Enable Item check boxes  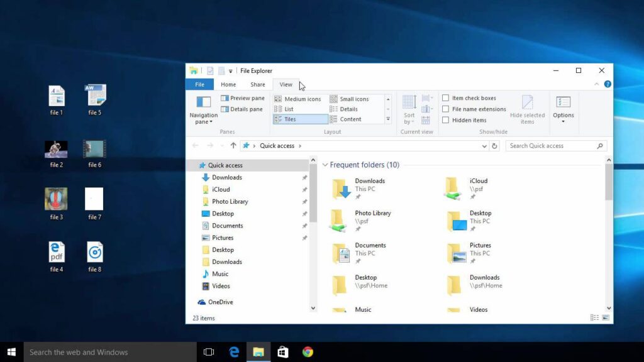point(447,97)
